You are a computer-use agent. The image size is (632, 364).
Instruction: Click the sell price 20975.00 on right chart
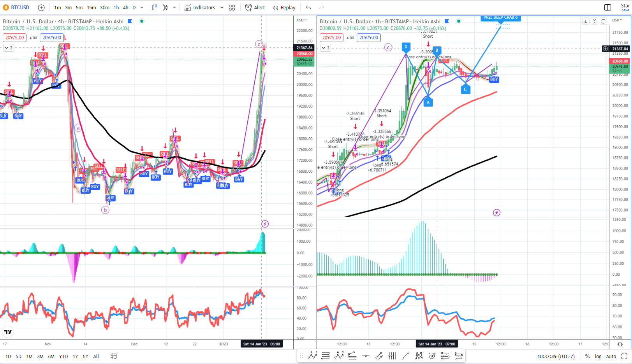click(x=331, y=38)
